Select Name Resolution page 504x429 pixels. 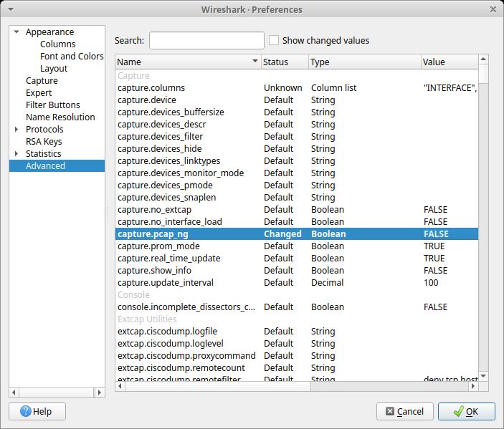tap(60, 117)
